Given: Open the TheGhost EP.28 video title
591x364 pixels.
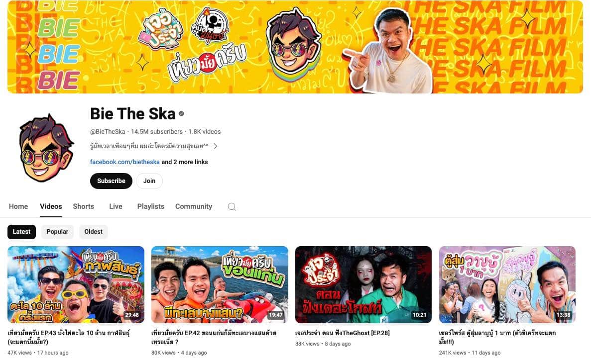Looking at the screenshot, I should point(342,333).
